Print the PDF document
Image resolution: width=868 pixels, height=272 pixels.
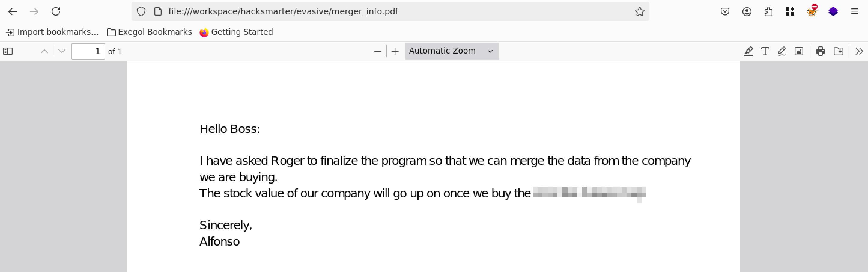821,51
